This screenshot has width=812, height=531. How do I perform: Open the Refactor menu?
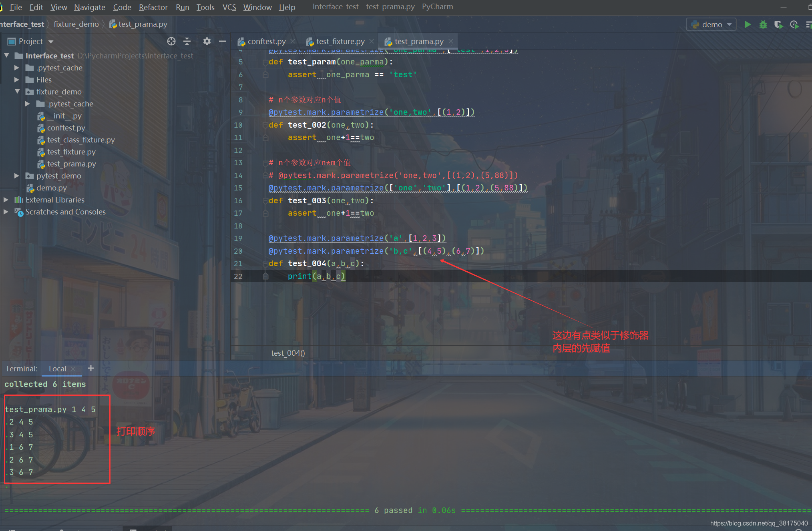[x=153, y=7]
